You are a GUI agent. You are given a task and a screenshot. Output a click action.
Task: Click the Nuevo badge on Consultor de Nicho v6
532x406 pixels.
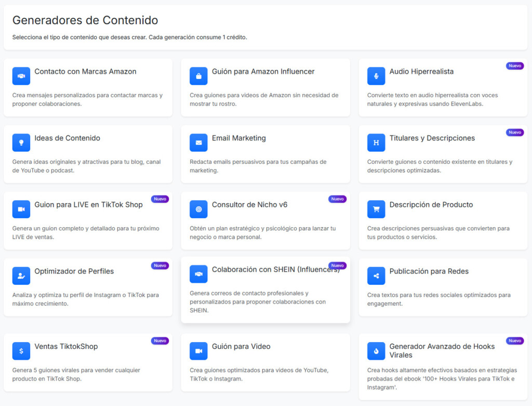point(337,199)
